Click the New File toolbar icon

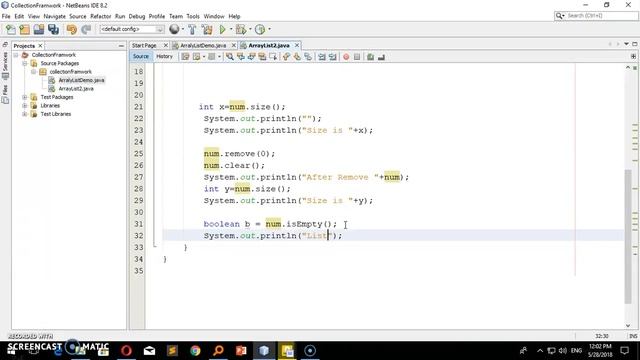11,29
